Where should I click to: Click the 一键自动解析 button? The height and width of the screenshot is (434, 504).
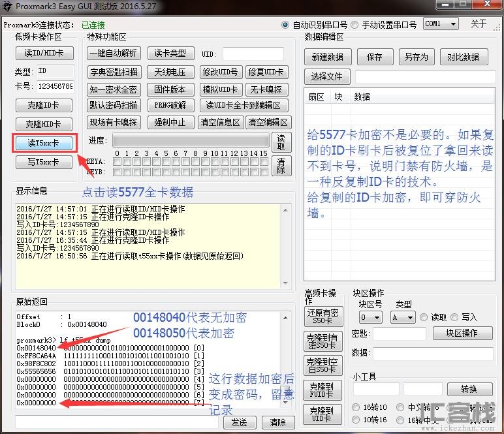click(x=114, y=53)
